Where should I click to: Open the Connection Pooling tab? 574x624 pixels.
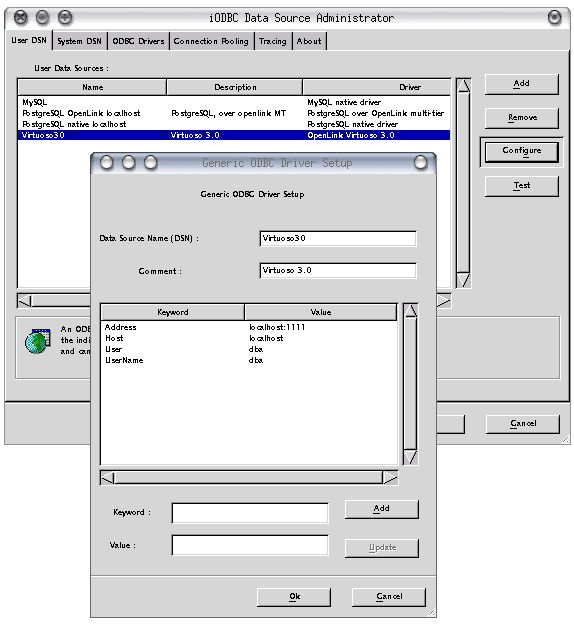tap(211, 41)
